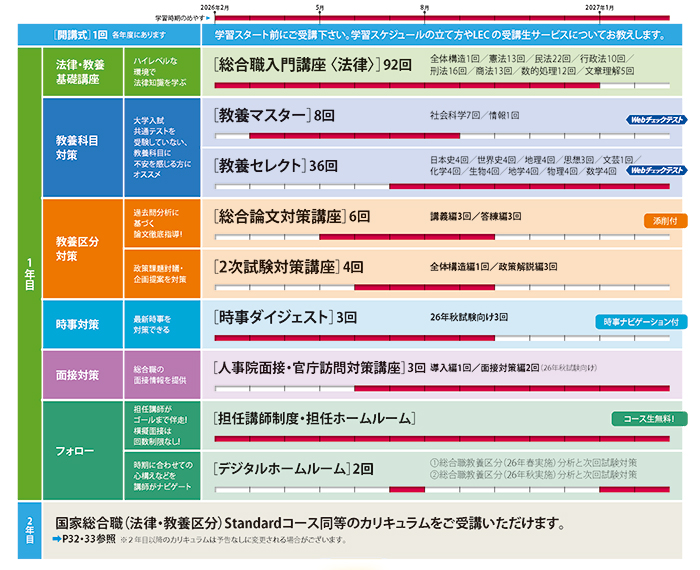This screenshot has width=700, height=570.
Task: Choose the 教養科目対策 category block
Action: [x=83, y=147]
